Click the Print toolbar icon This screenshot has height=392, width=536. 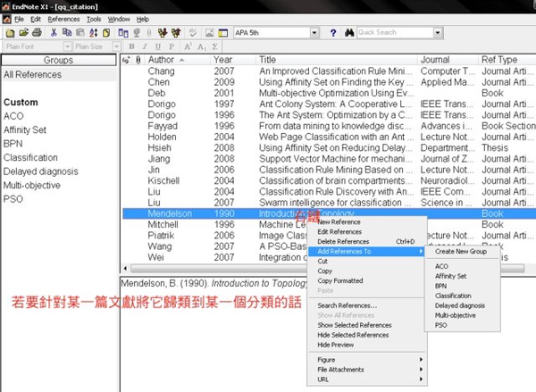37,33
